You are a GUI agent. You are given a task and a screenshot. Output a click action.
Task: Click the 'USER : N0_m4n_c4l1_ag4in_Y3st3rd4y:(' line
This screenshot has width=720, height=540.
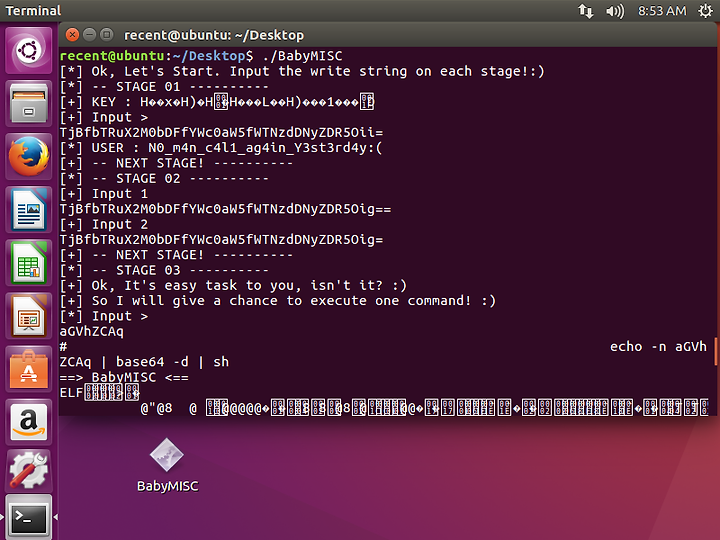pyautogui.click(x=221, y=148)
